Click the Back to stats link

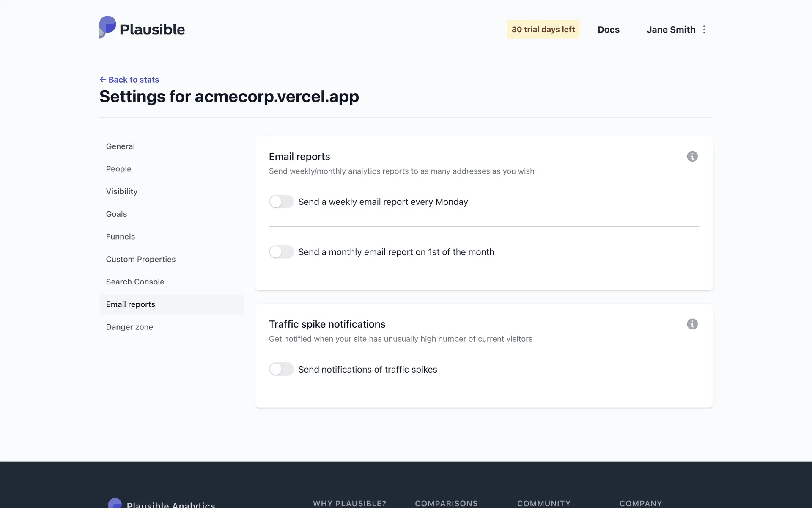[x=129, y=80]
